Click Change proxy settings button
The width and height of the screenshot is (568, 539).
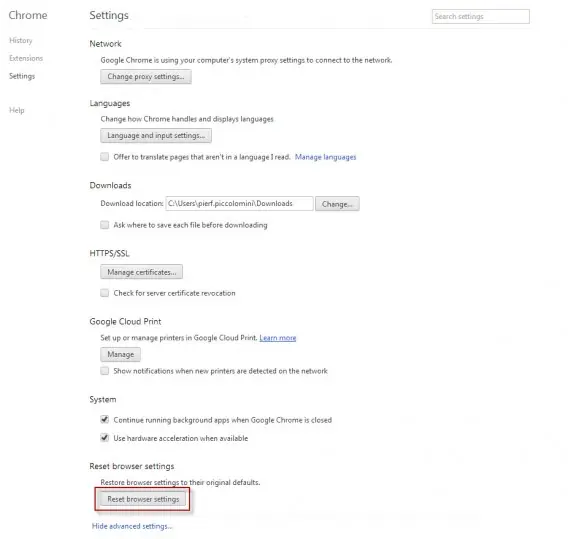pyautogui.click(x=146, y=76)
